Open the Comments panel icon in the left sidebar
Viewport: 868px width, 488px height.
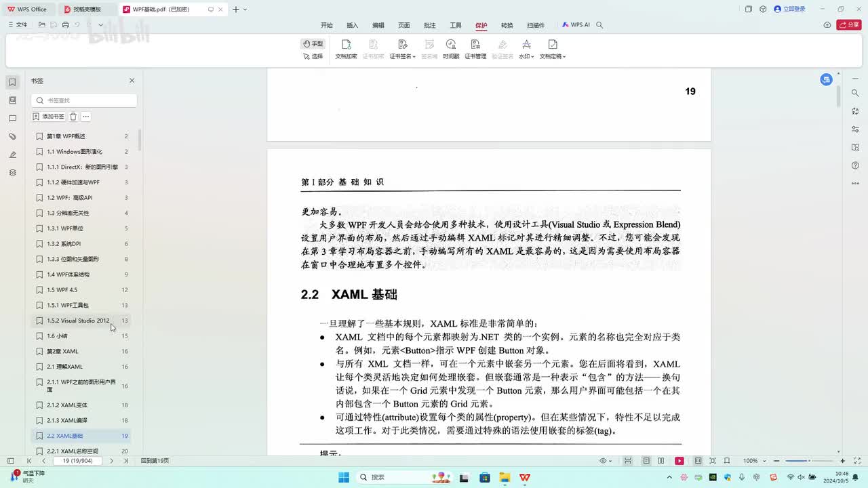pyautogui.click(x=12, y=119)
